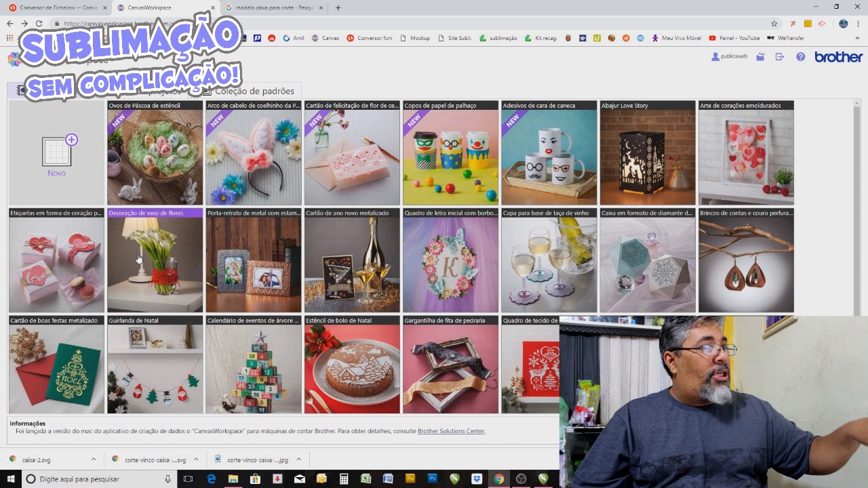Open the Estêncil de bolo de Natal project
Viewport: 868px width, 488px height.
(352, 365)
